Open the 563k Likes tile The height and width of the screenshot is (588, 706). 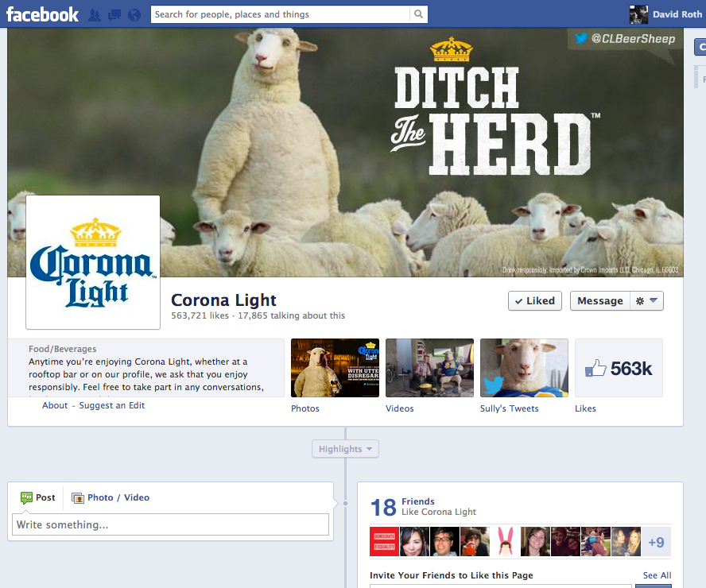coord(619,368)
